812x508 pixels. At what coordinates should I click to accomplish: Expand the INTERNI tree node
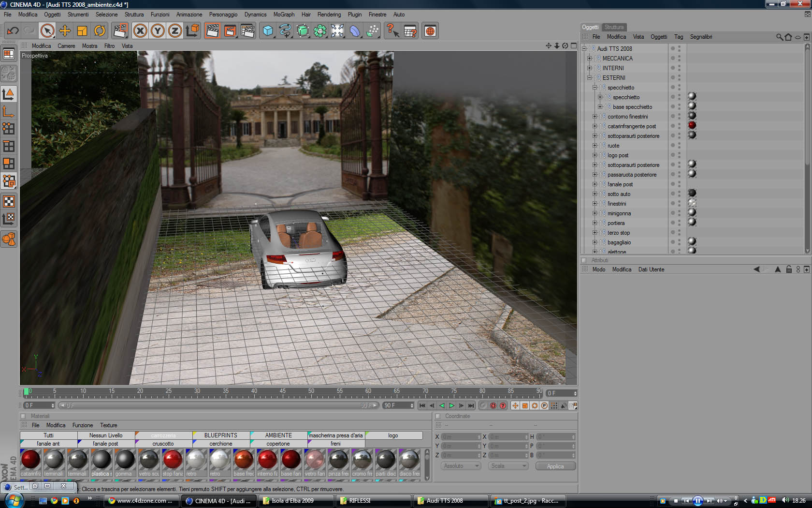click(589, 68)
